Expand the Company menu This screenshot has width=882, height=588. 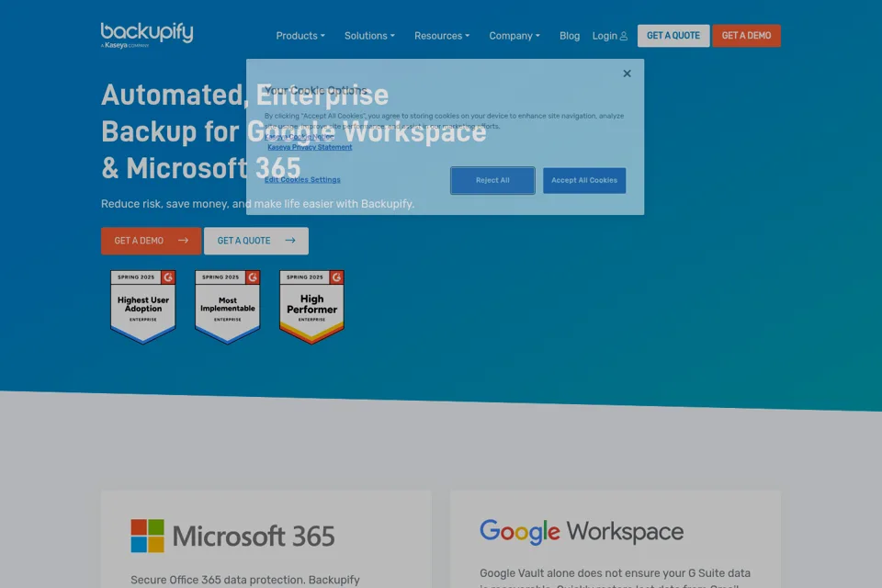click(x=514, y=36)
